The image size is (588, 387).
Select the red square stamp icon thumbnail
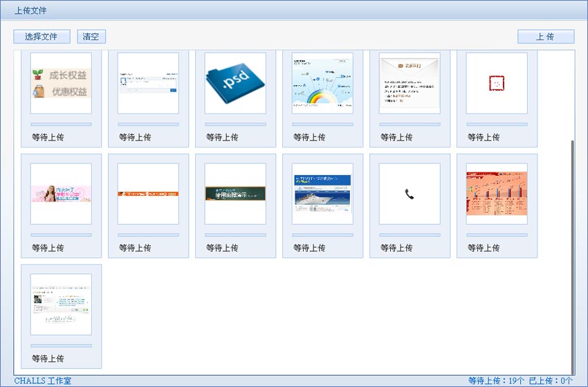[497, 83]
